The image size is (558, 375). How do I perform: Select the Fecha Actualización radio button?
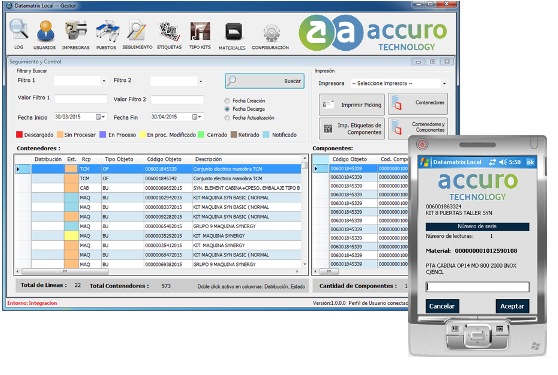[x=227, y=118]
